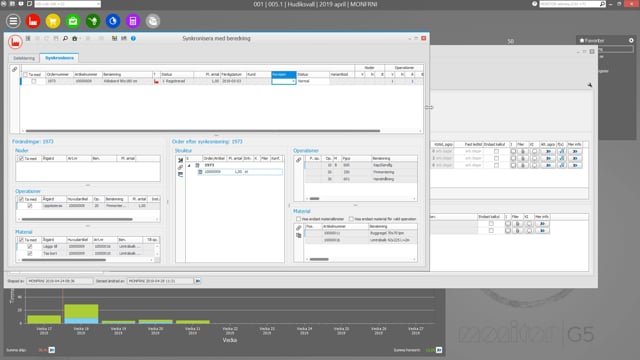Click the horizontal scrollbar under the orders list
The height and width of the screenshot is (360, 640).
click(203, 131)
